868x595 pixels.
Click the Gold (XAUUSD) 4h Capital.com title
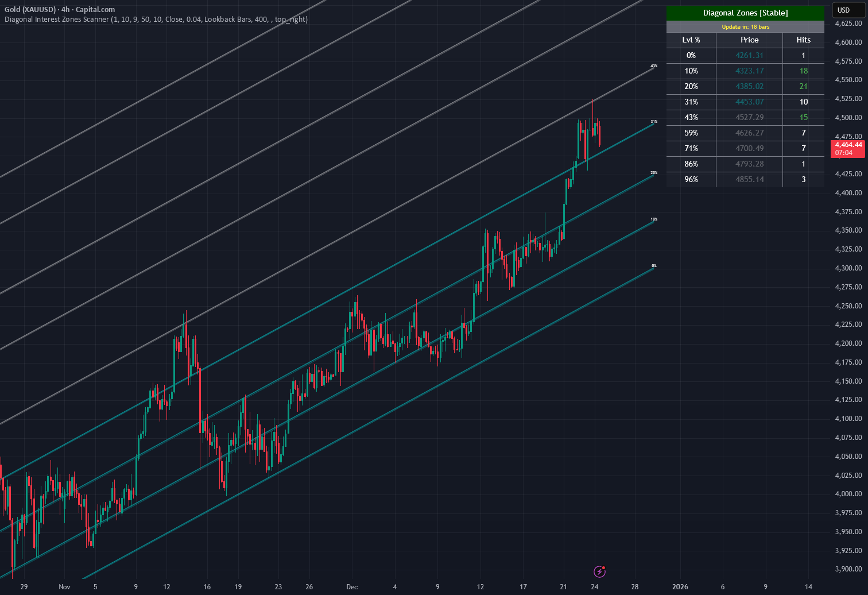click(x=60, y=10)
